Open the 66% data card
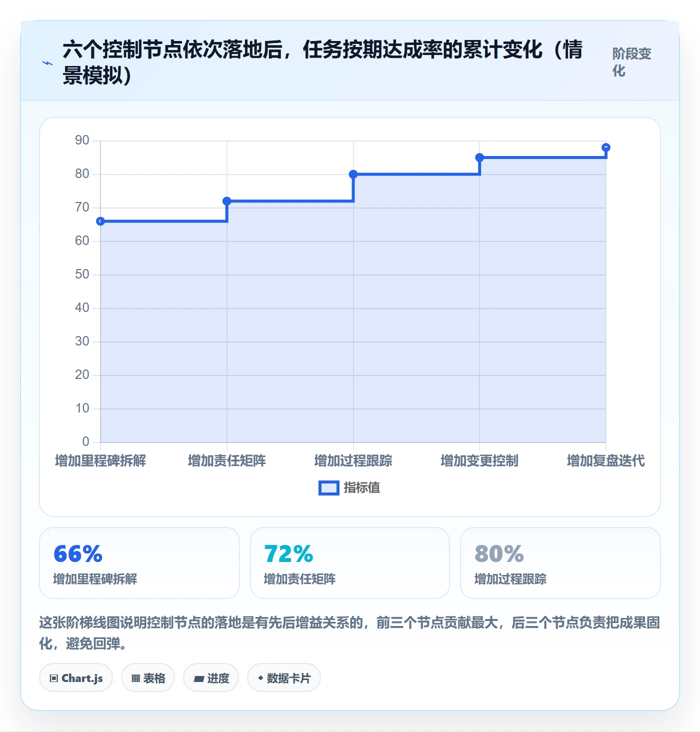Image resolution: width=700 pixels, height=732 pixels. click(x=139, y=563)
